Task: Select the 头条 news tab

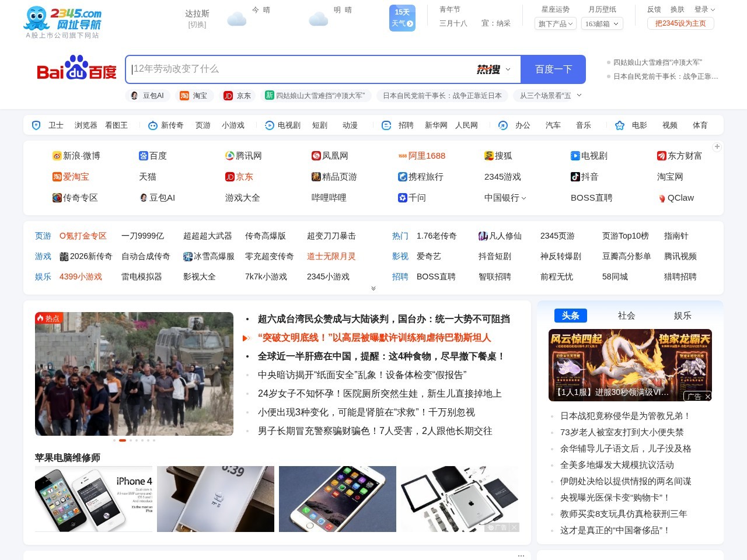Action: [x=571, y=316]
